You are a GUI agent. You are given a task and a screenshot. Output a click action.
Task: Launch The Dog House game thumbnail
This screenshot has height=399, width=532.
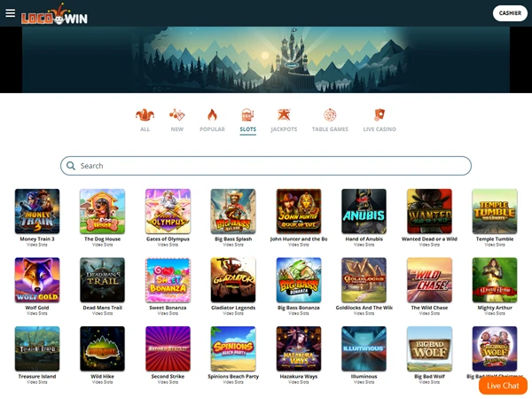(102, 211)
